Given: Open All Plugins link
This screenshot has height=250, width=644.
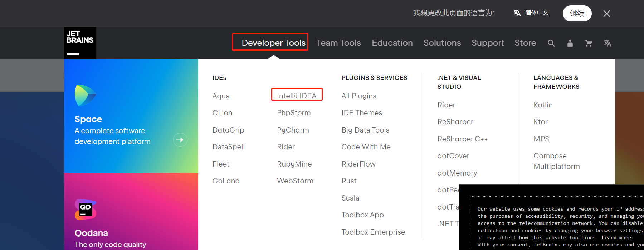Looking at the screenshot, I should coord(359,96).
